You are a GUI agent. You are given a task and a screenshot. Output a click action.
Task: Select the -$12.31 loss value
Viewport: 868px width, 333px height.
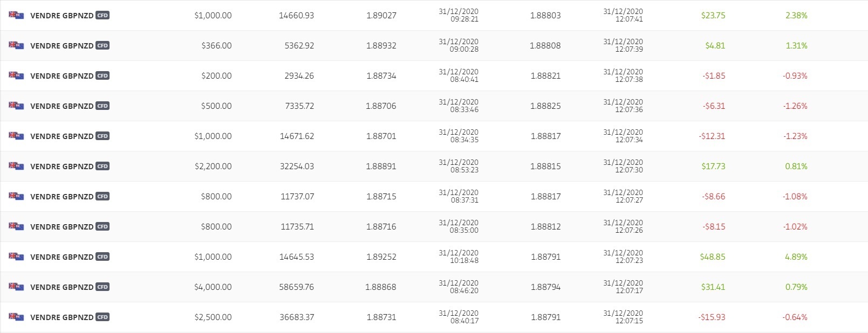pos(712,136)
